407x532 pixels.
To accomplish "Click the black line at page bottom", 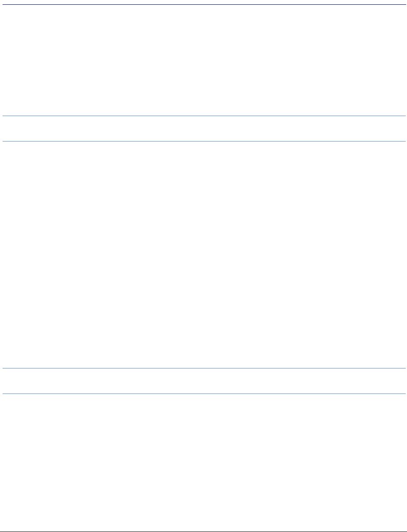I will point(203,531).
